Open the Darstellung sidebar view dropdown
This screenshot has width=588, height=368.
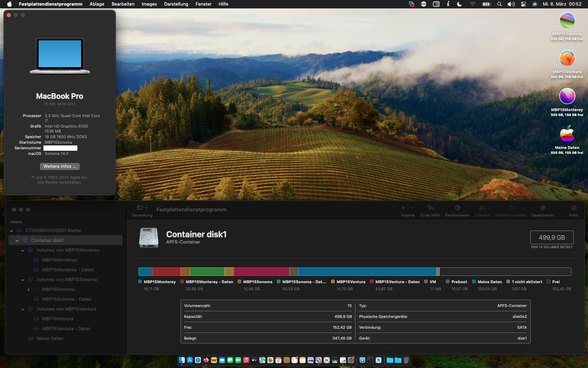click(142, 208)
